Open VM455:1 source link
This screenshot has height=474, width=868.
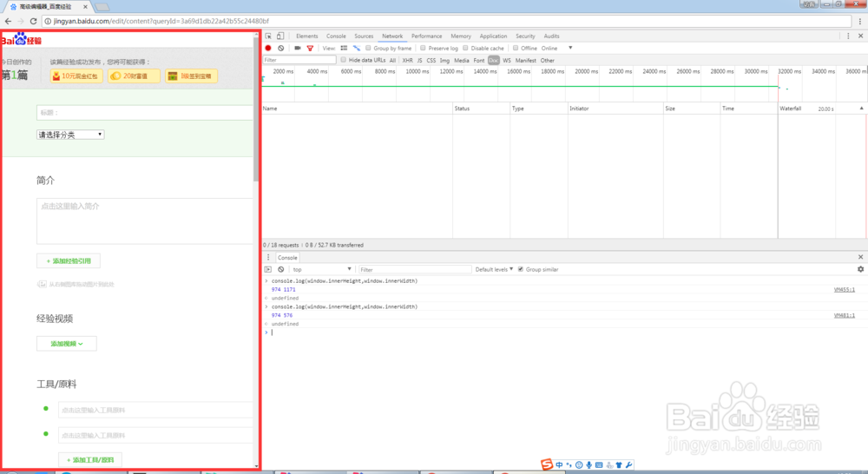pyautogui.click(x=845, y=290)
